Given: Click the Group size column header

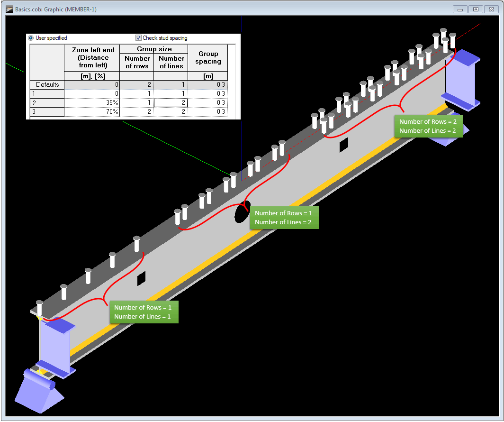Looking at the screenshot, I should pos(154,49).
